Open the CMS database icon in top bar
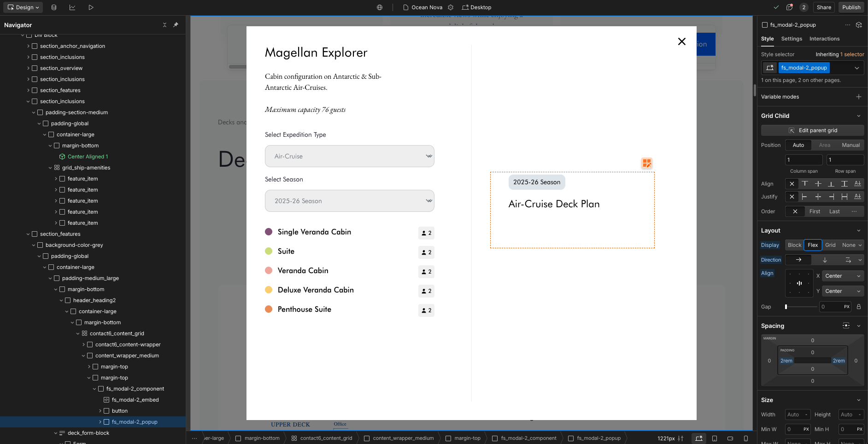Image resolution: width=868 pixels, height=444 pixels. (x=54, y=7)
